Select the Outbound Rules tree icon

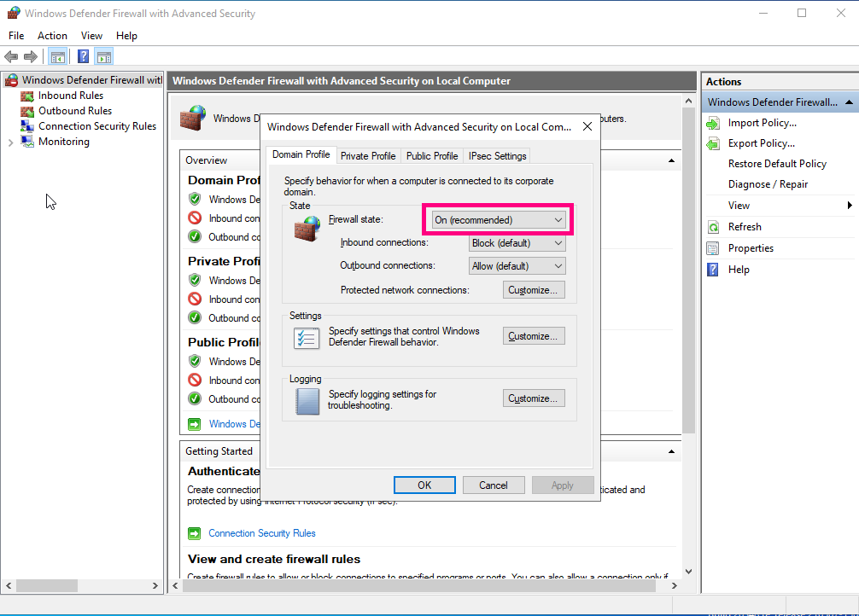26,111
